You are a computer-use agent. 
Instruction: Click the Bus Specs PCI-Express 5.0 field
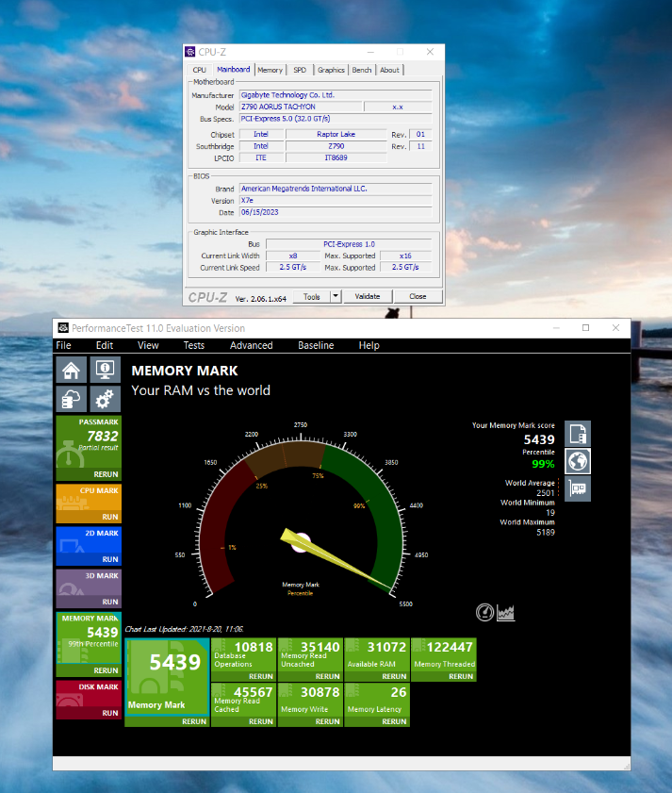point(336,119)
